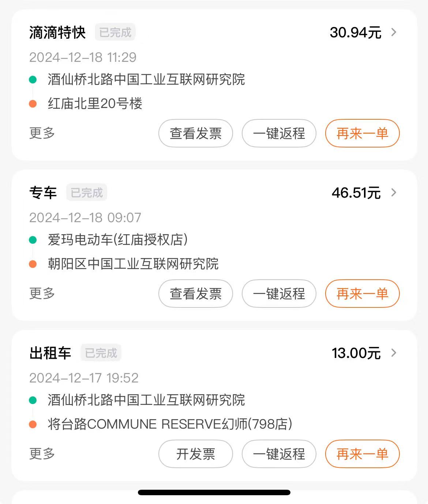The image size is (428, 504).
Task: Expand the 46.51元 order details chevron
Action: point(394,193)
